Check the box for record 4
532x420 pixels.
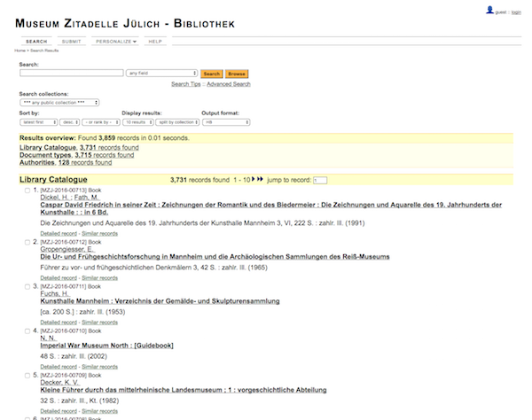[x=25, y=331]
